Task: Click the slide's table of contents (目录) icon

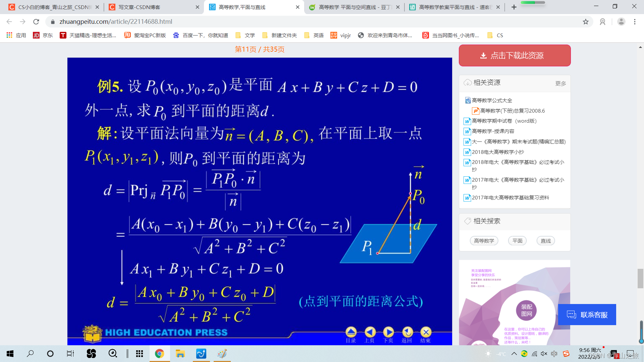Action: point(351,332)
